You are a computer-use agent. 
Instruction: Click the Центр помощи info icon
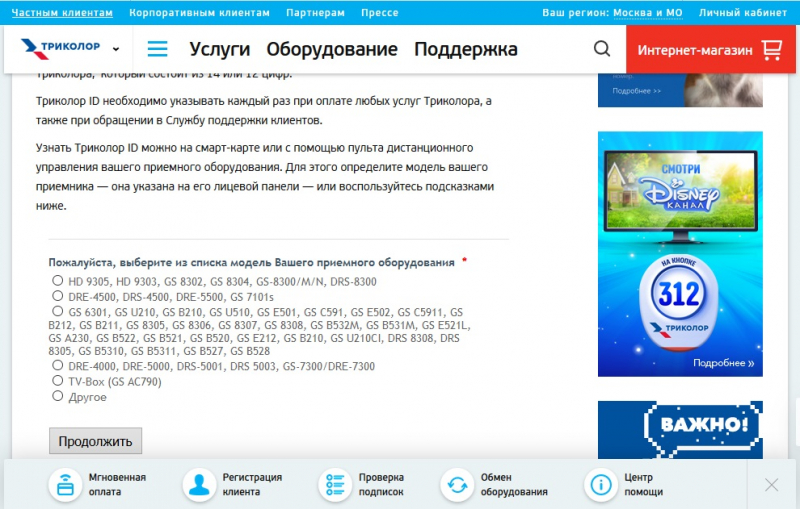601,485
